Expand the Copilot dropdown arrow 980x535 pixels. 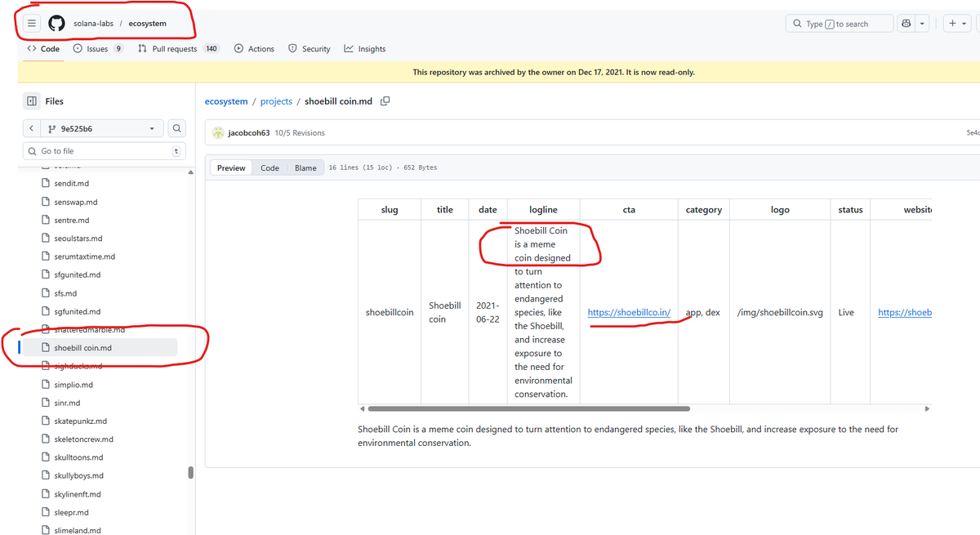point(922,24)
